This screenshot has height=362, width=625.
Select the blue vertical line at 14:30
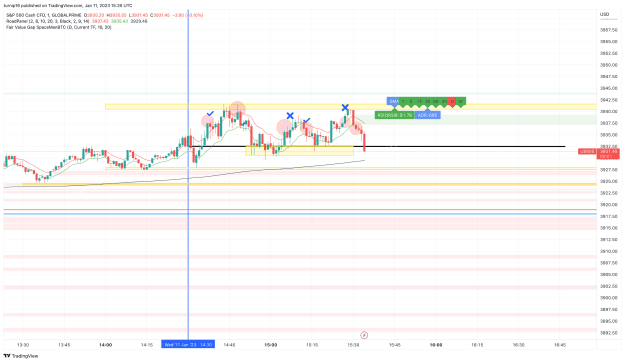(x=188, y=175)
